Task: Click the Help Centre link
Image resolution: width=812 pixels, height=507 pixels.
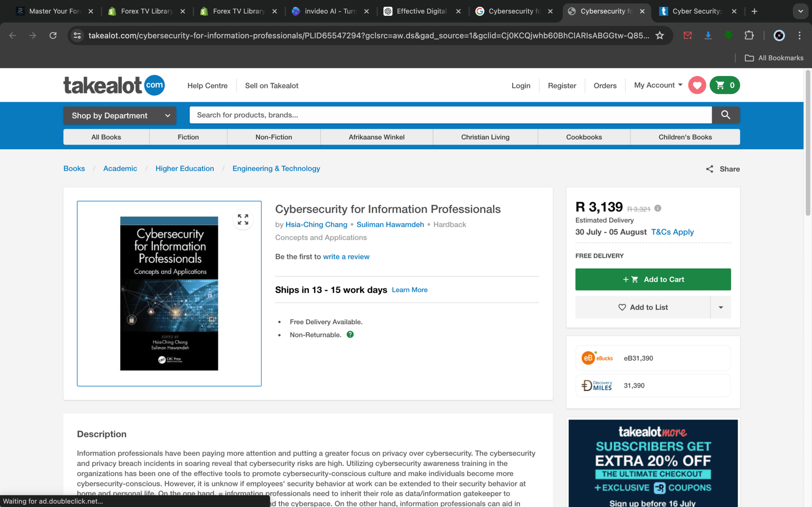Action: [x=207, y=85]
